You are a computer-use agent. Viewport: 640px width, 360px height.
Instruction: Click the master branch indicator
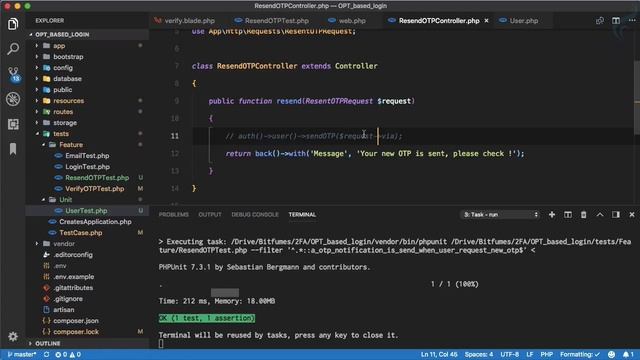tap(22, 355)
